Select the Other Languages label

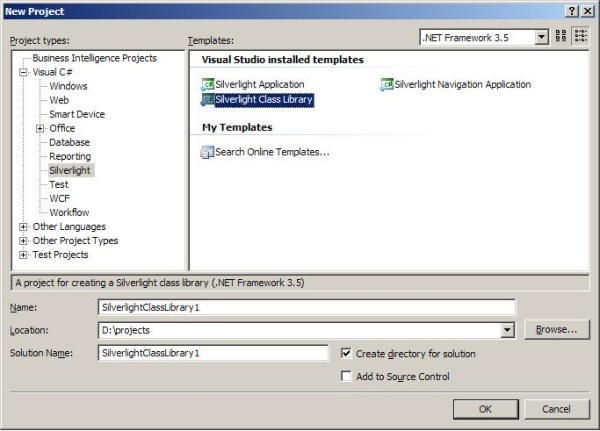pyautogui.click(x=69, y=227)
